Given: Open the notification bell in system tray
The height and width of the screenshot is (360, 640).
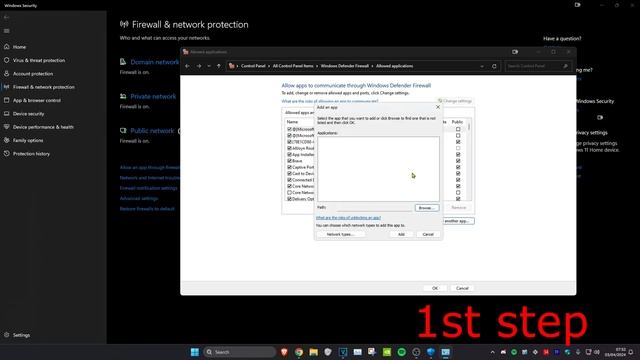Looking at the screenshot, I should pos(631,352).
